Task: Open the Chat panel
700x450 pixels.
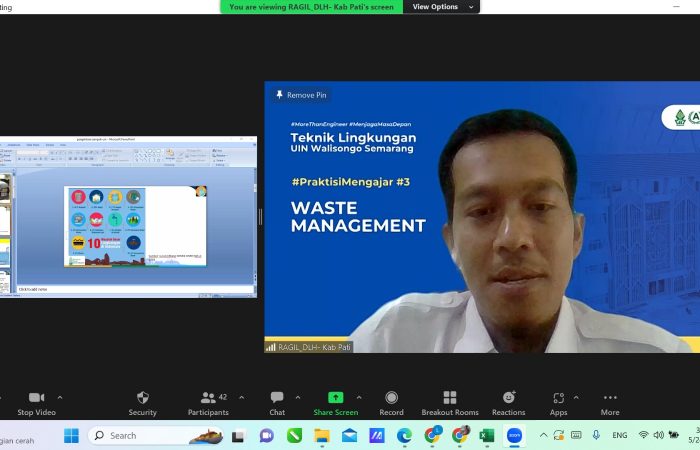Action: click(277, 398)
